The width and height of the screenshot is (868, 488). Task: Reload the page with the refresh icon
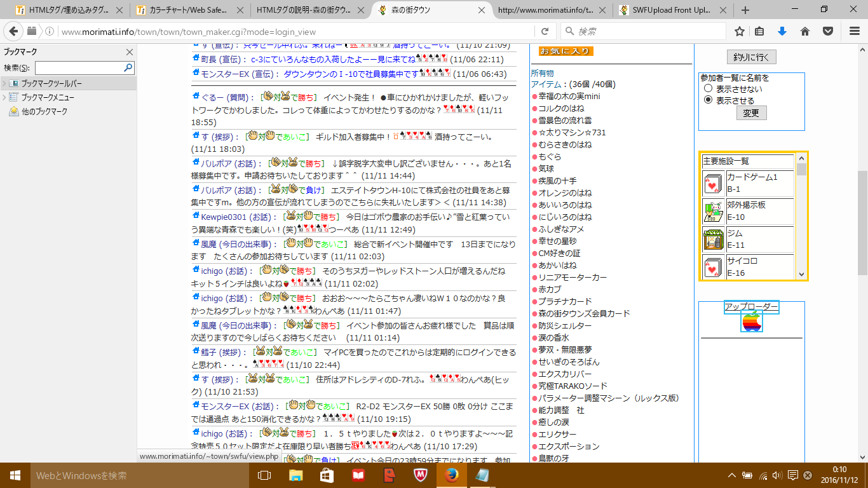point(545,31)
